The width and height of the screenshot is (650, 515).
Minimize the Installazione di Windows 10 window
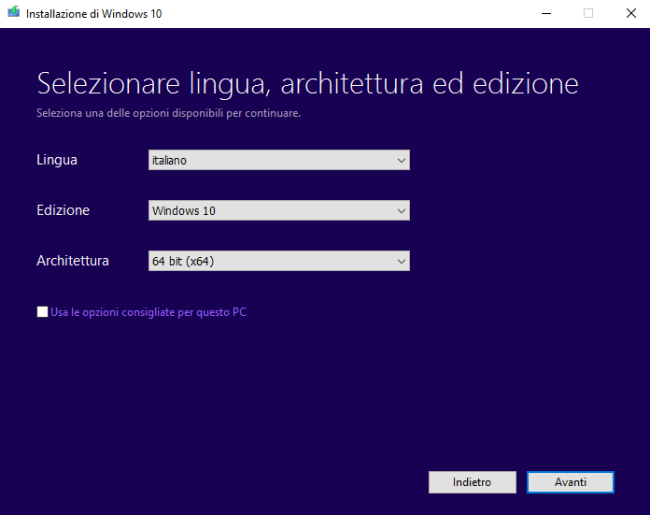pos(546,14)
